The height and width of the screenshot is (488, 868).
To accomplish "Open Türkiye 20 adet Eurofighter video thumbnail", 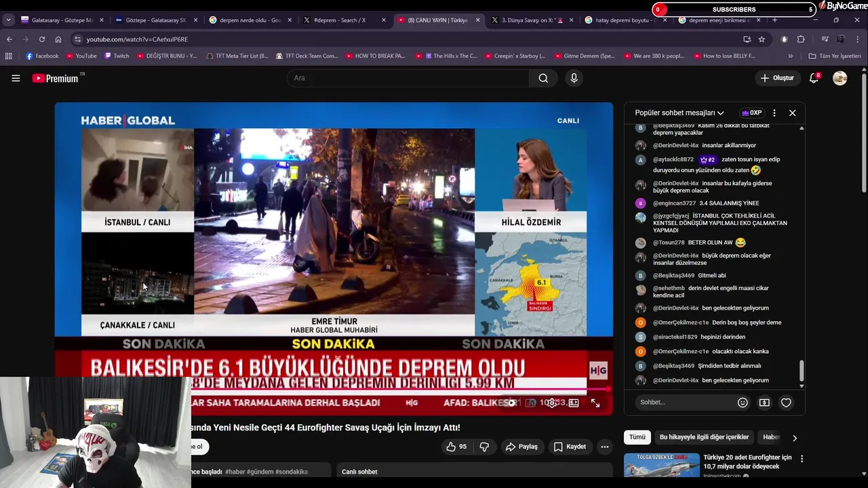I will (x=662, y=466).
